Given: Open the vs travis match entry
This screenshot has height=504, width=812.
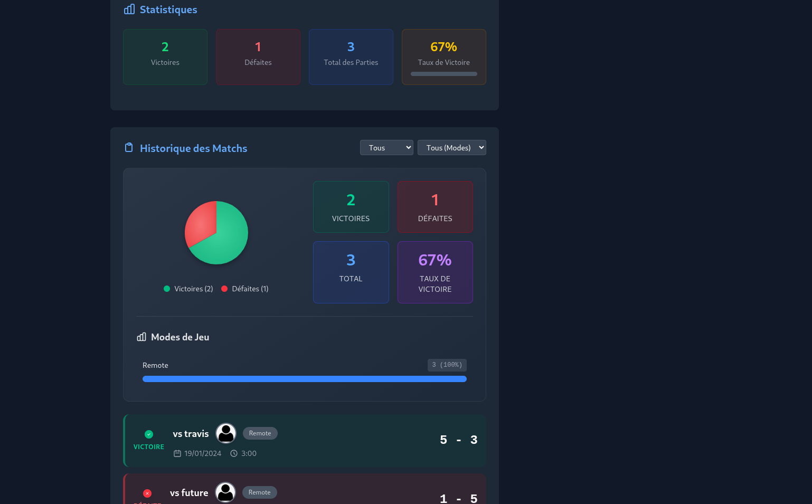Looking at the screenshot, I should click(305, 441).
